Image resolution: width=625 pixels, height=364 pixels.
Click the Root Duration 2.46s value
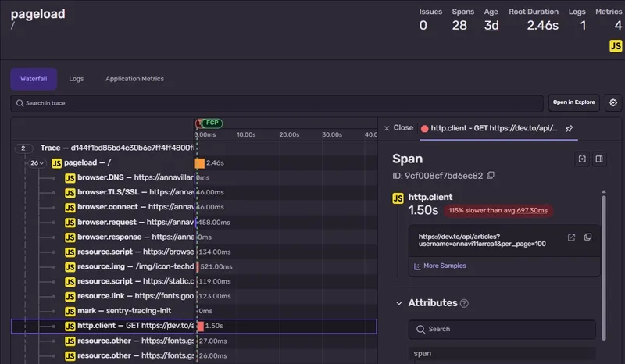click(x=542, y=26)
